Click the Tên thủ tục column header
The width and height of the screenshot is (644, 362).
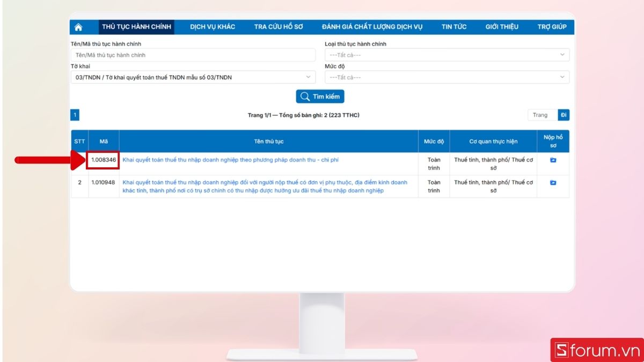tap(268, 141)
